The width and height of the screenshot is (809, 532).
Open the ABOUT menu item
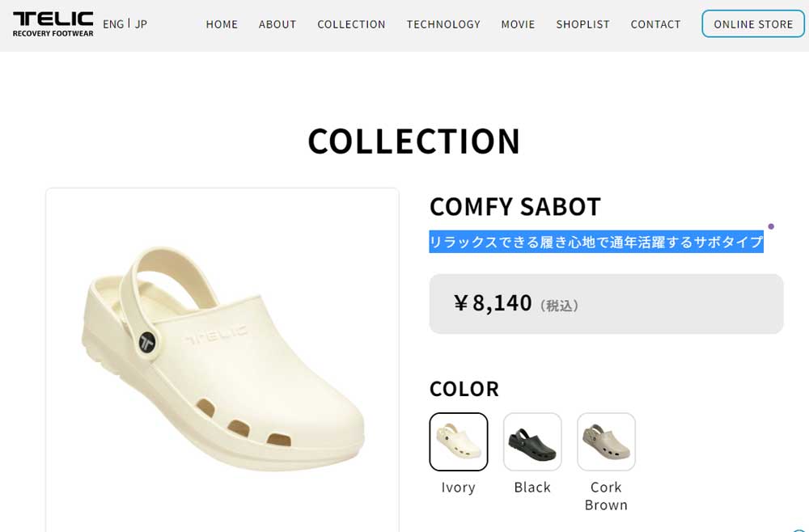(277, 24)
